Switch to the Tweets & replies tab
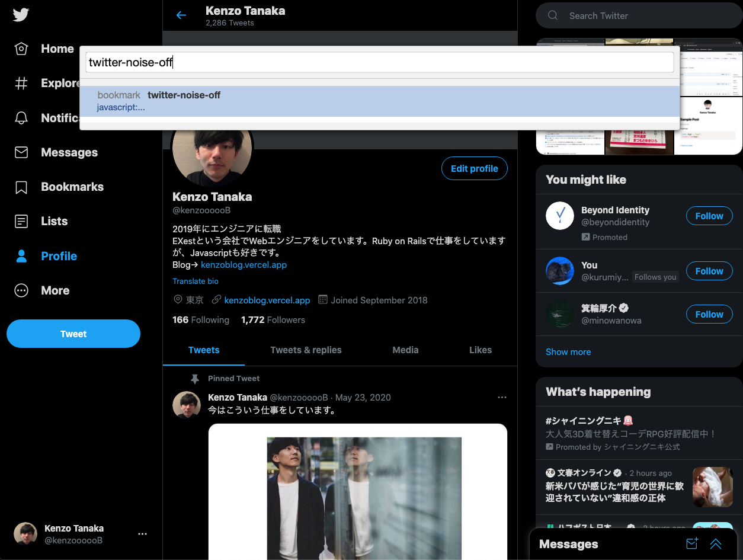The height and width of the screenshot is (560, 743). (306, 350)
